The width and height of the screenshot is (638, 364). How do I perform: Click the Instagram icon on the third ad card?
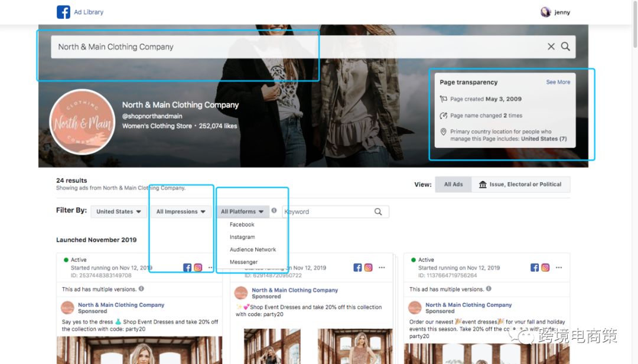point(545,268)
